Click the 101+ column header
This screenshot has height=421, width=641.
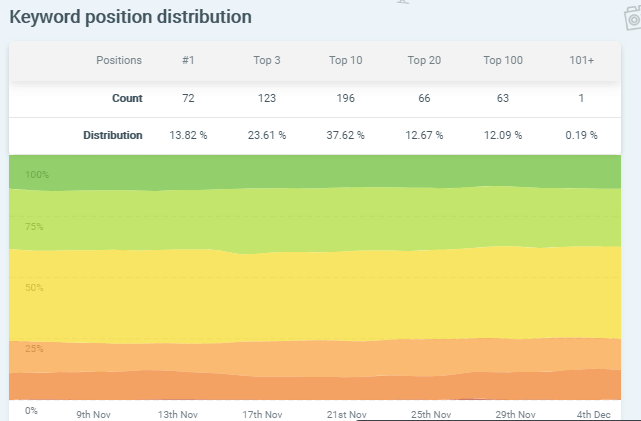point(581,61)
